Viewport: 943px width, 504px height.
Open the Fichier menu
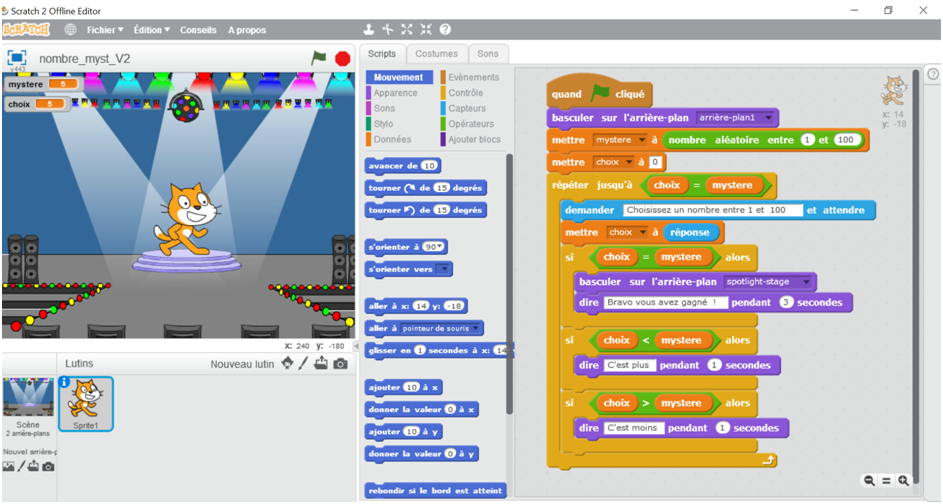pyautogui.click(x=104, y=30)
